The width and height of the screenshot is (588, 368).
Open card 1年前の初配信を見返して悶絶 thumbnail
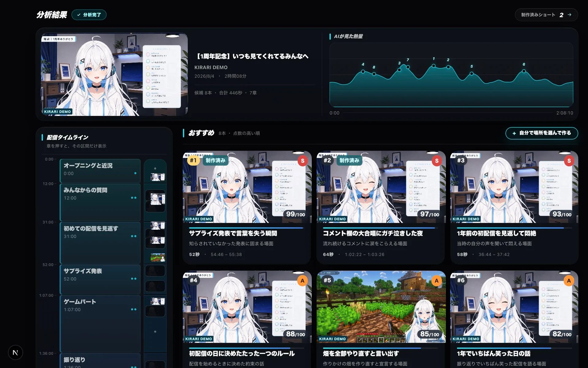514,187
